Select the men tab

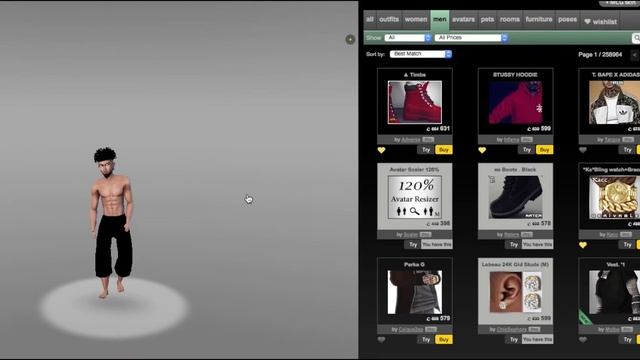click(440, 20)
